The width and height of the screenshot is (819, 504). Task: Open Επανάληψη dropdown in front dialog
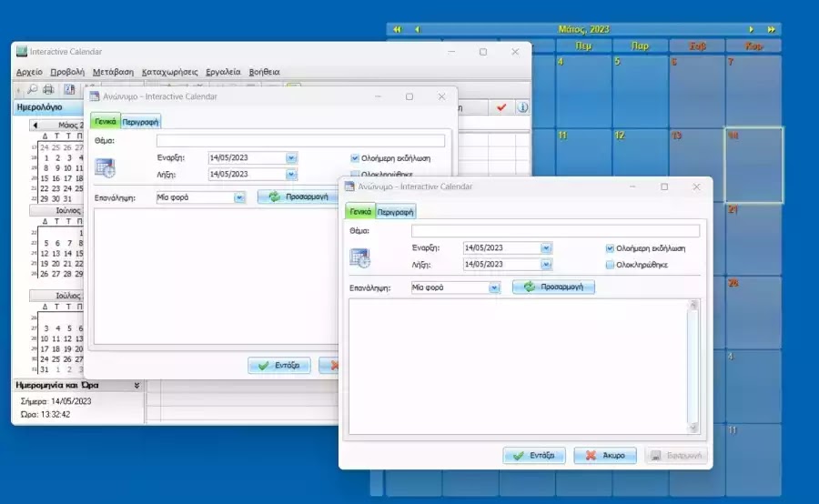[494, 287]
